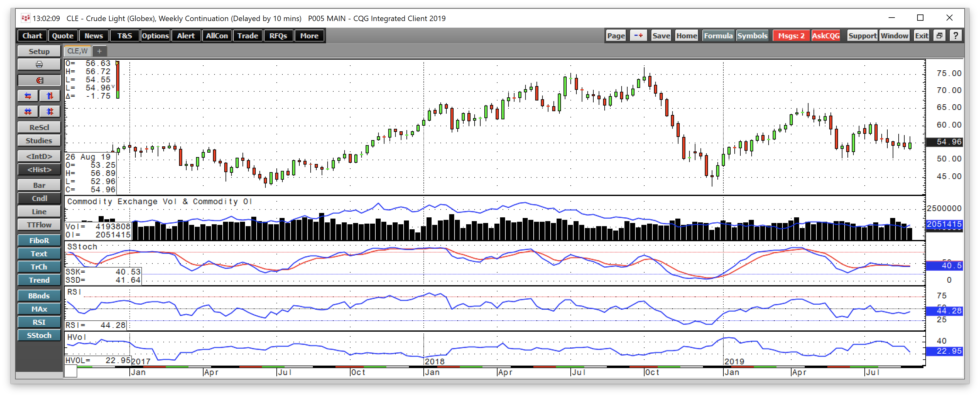The image size is (980, 397).
Task: Click the page arrow plus button
Action: [638, 36]
